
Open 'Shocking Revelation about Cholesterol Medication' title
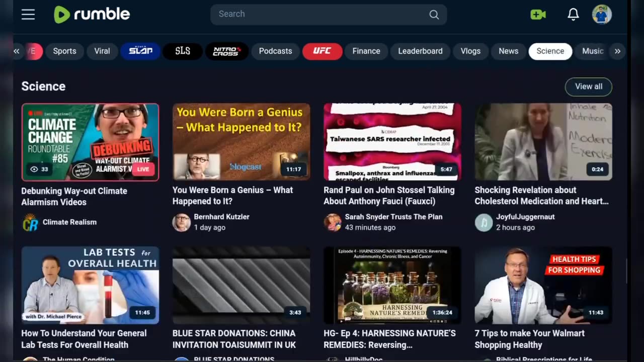point(542,196)
